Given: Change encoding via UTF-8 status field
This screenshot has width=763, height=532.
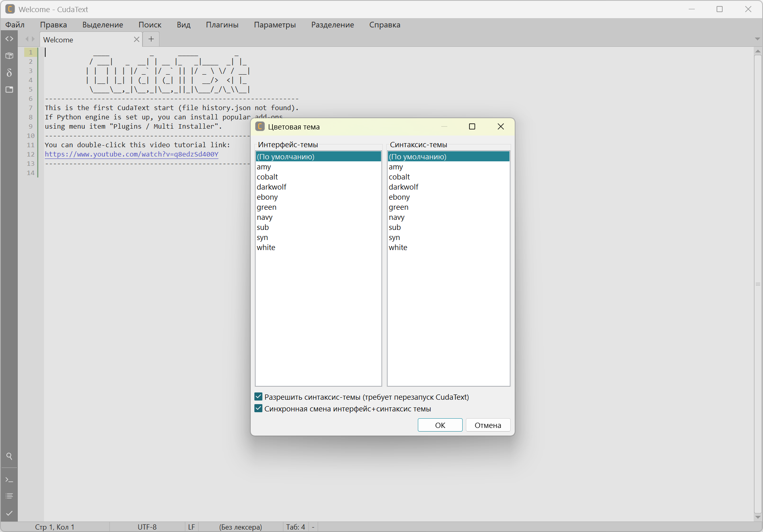Looking at the screenshot, I should (x=147, y=527).
